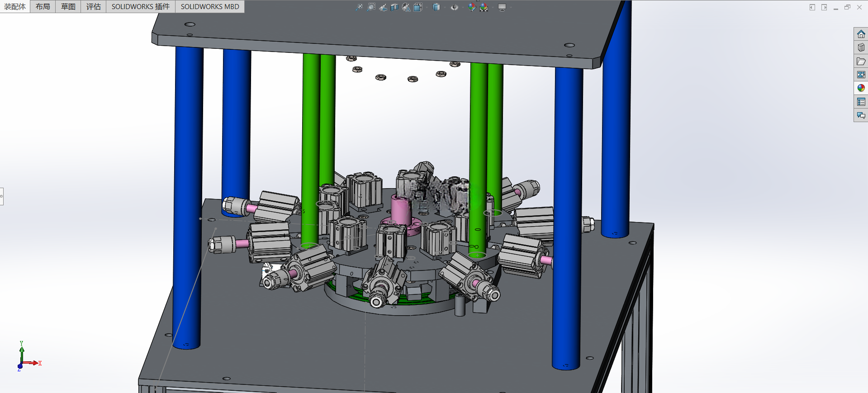Open View Settings monitor icon

[x=502, y=7]
